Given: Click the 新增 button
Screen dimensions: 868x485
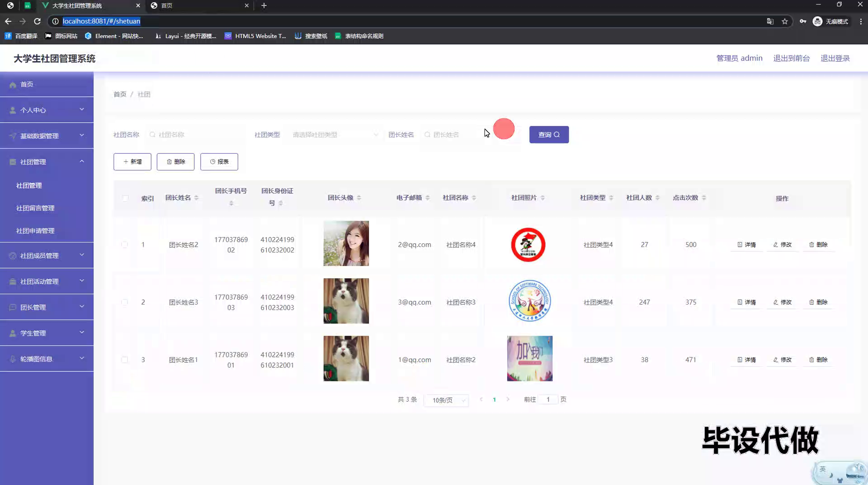Looking at the screenshot, I should click(x=132, y=162).
